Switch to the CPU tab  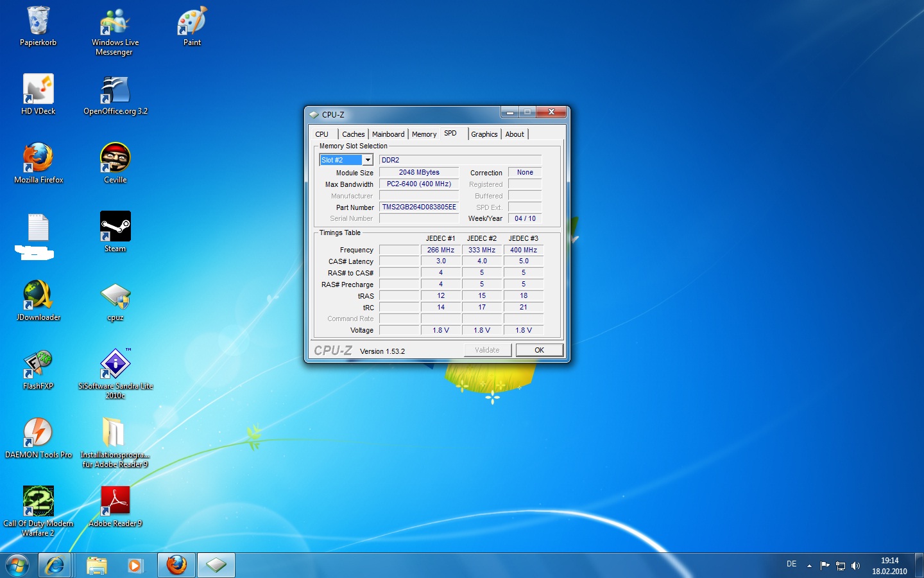322,134
